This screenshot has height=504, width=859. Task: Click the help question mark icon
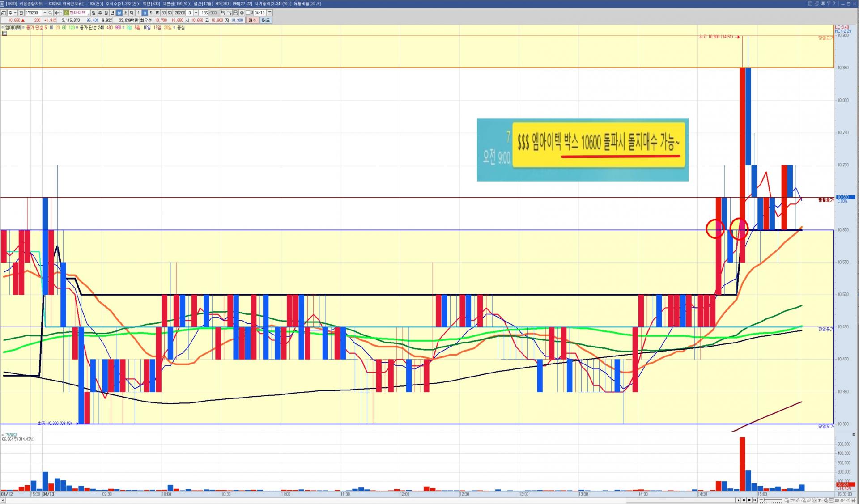click(834, 4)
